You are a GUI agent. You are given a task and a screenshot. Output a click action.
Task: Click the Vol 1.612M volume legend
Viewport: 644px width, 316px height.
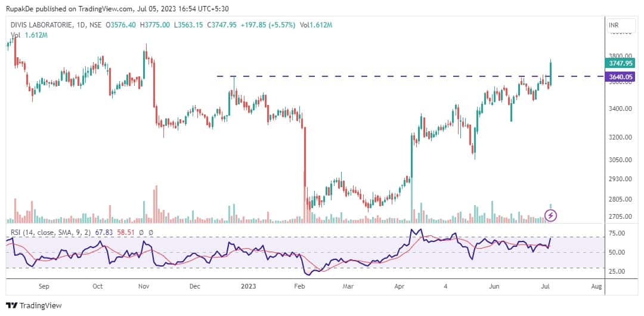pos(29,35)
